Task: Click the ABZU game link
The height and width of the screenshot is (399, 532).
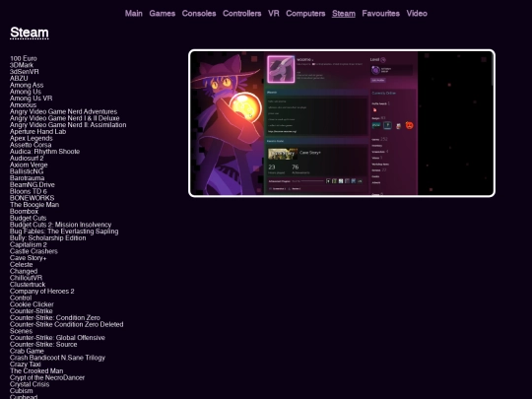Action: [x=19, y=79]
